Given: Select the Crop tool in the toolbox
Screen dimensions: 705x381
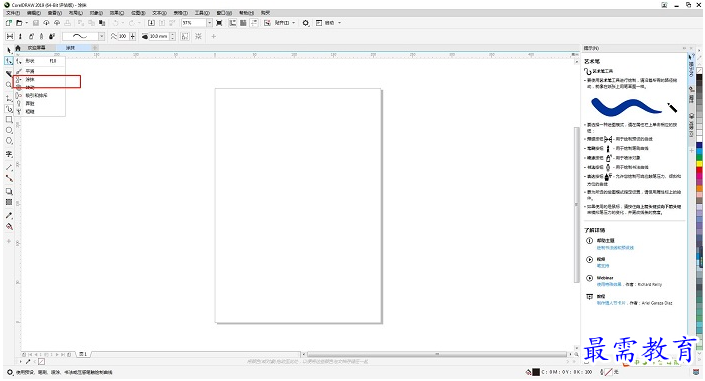Looking at the screenshot, I should tap(9, 74).
